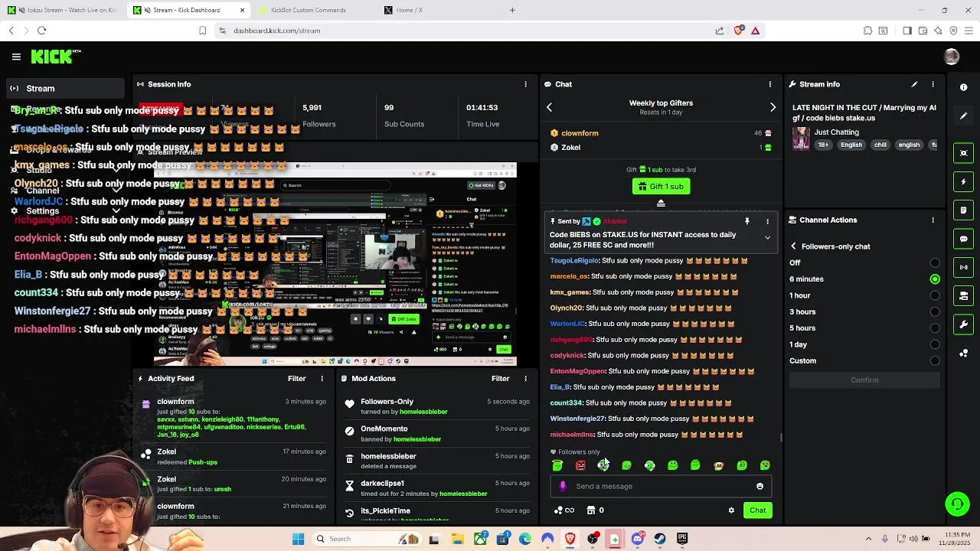Collapse the gifters leaderboard arrow
This screenshot has width=980, height=551.
(661, 204)
